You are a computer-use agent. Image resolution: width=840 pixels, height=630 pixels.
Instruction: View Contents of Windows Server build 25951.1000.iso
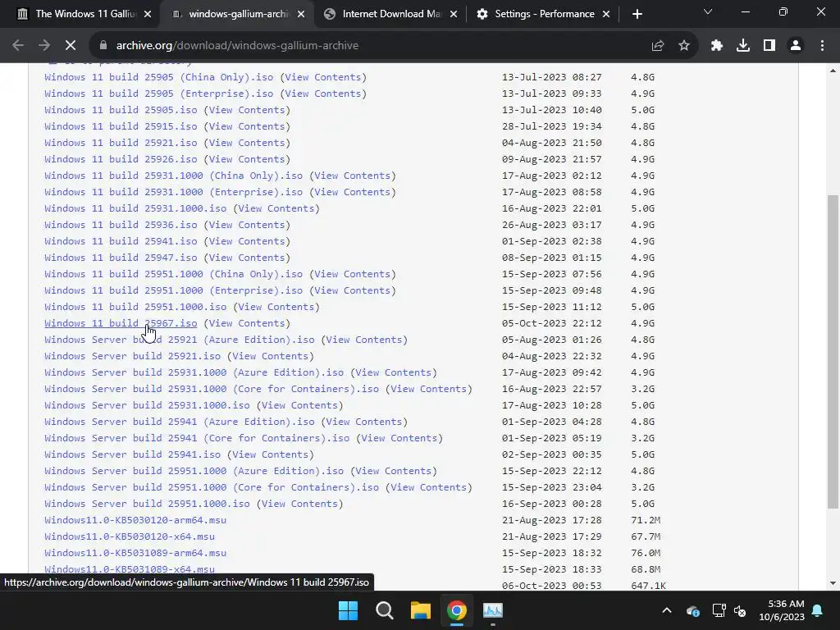click(x=299, y=504)
